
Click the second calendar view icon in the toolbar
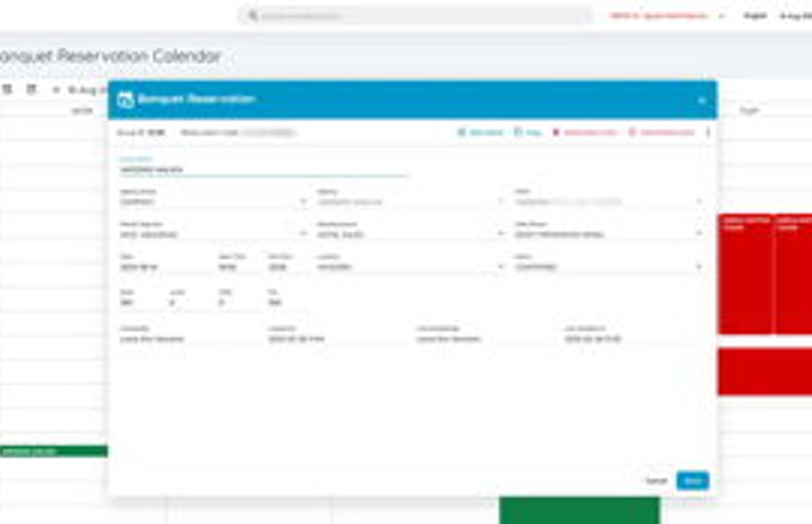click(x=31, y=89)
